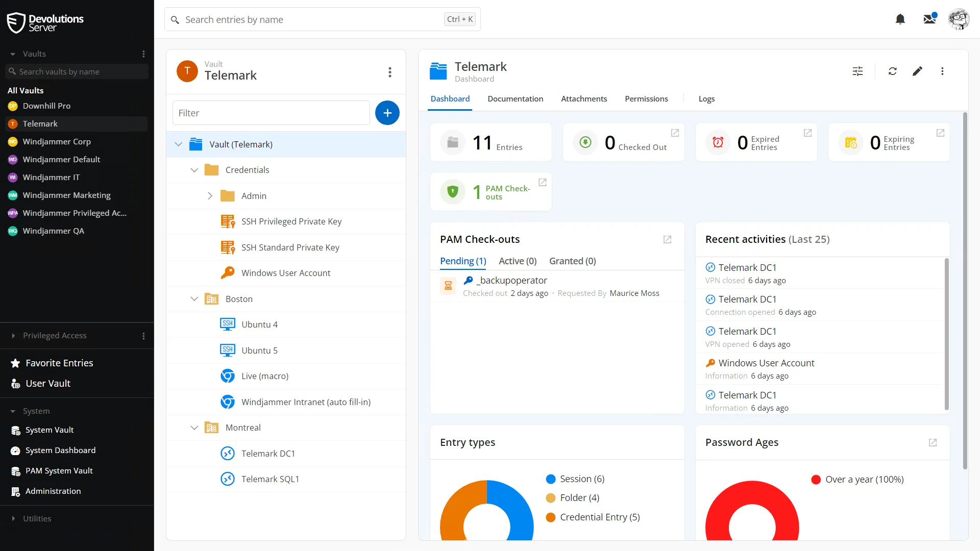Add a new entry with plus button
The width and height of the screenshot is (980, 551).
[x=387, y=113]
